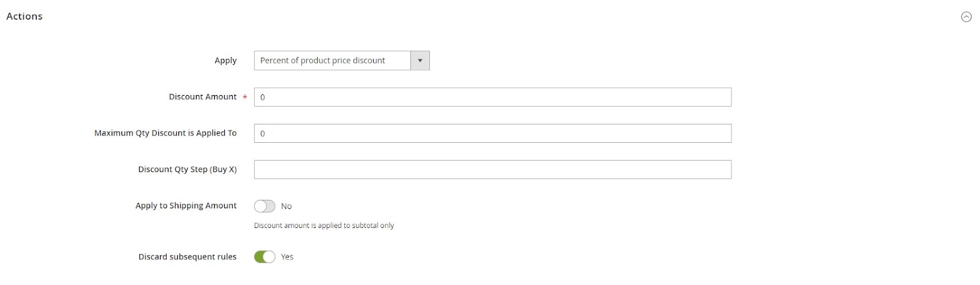
Task: Enable the Apply to Shipping Amount switch
Action: [265, 206]
